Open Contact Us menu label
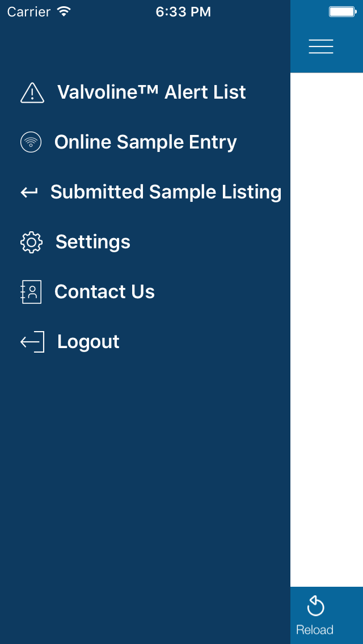Image resolution: width=363 pixels, height=644 pixels. point(104,291)
